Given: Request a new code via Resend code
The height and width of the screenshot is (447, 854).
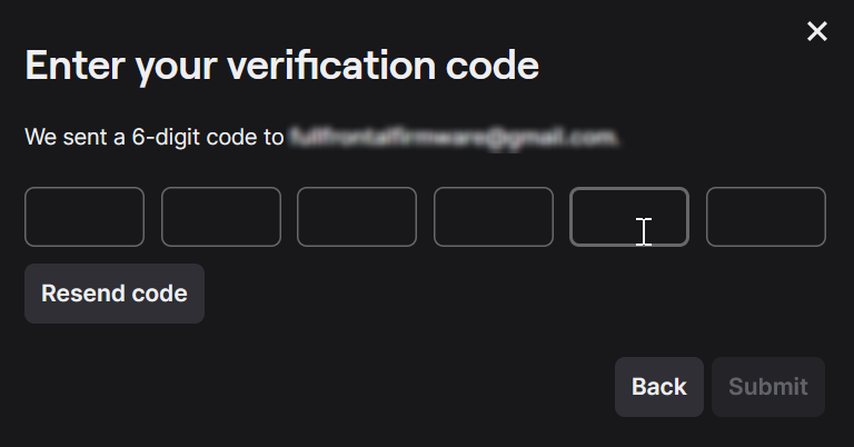Looking at the screenshot, I should (x=114, y=294).
